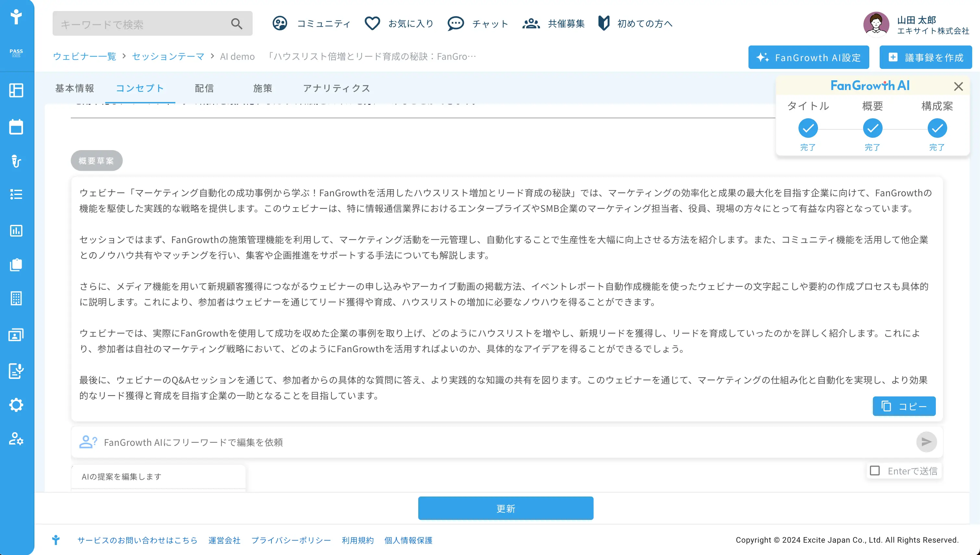Open the dashboard layout sidebar icon

[16, 90]
